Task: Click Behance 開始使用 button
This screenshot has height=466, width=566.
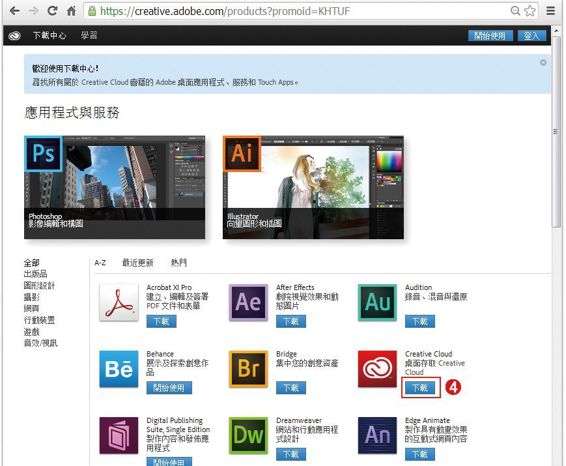Action: pos(169,388)
